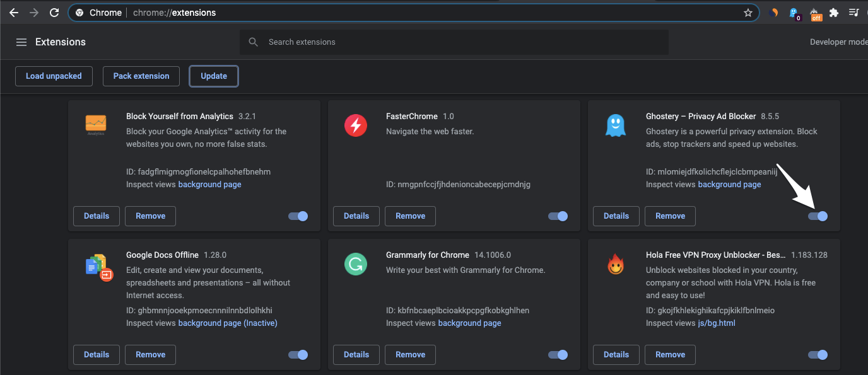The height and width of the screenshot is (375, 868).
Task: Click the Block Yourself from Analytics icon
Action: click(x=96, y=125)
